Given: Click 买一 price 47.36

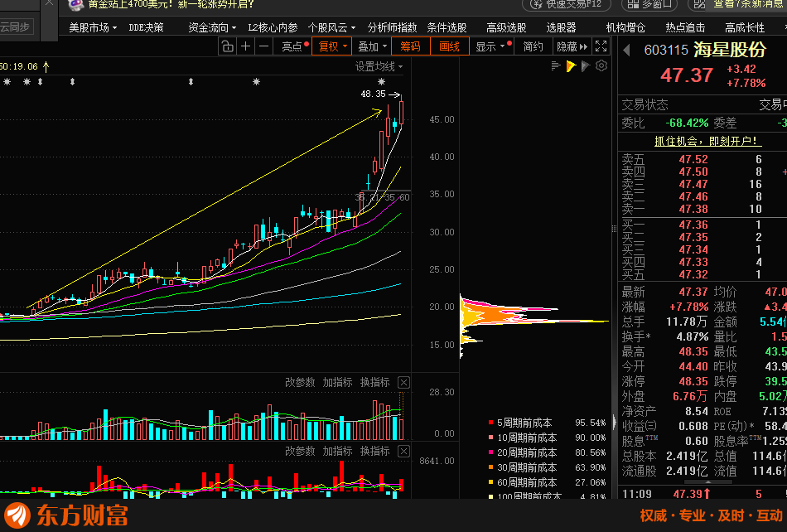Looking at the screenshot, I should pyautogui.click(x=693, y=225).
